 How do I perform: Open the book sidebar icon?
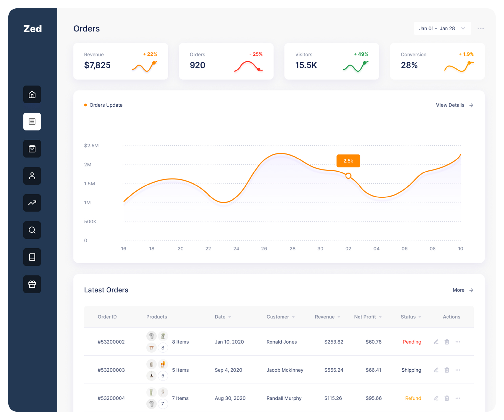[32, 257]
